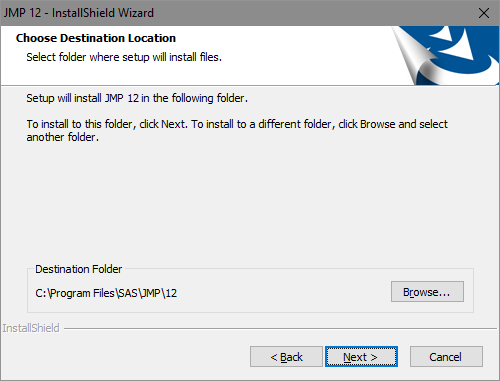
Task: Click the 'Select folder where setup will install files' subtitle
Action: [x=124, y=57]
